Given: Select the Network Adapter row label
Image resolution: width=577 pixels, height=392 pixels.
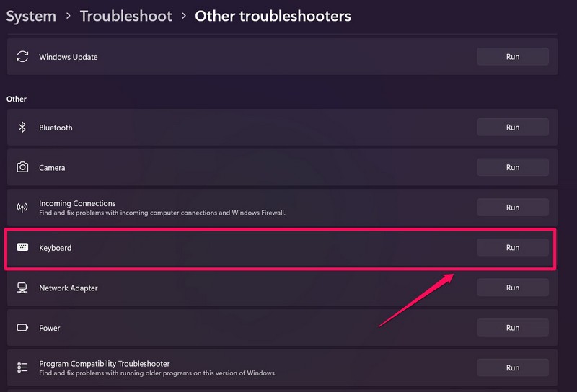Looking at the screenshot, I should [x=69, y=288].
